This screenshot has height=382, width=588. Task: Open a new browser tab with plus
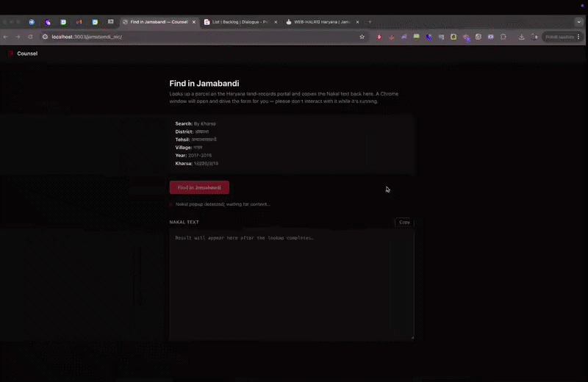370,22
